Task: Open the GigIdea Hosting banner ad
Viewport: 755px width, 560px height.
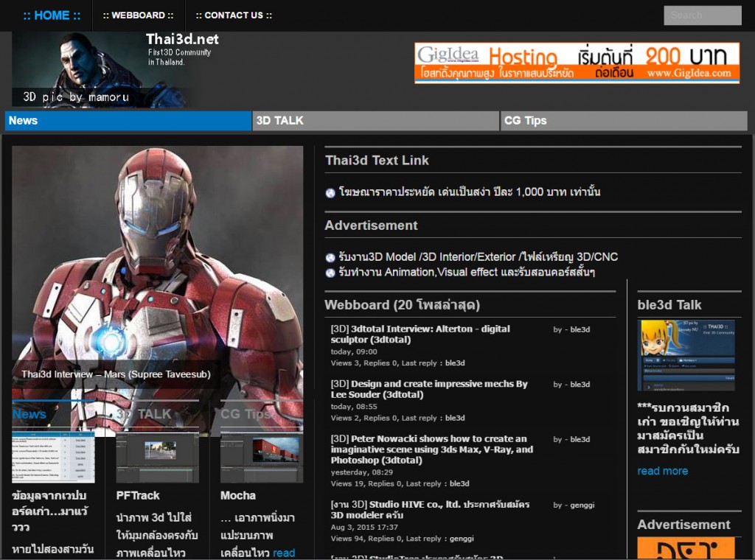Action: pos(577,63)
